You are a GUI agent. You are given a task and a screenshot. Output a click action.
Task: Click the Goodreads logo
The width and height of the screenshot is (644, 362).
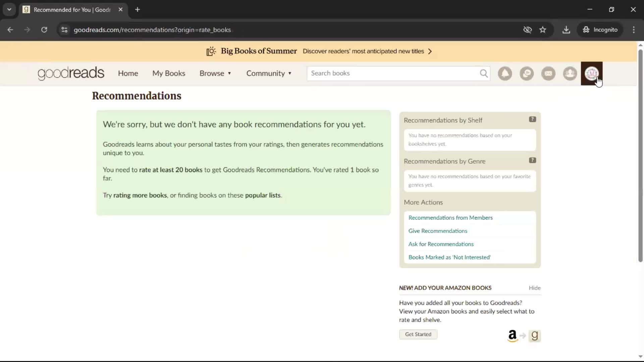(x=71, y=73)
